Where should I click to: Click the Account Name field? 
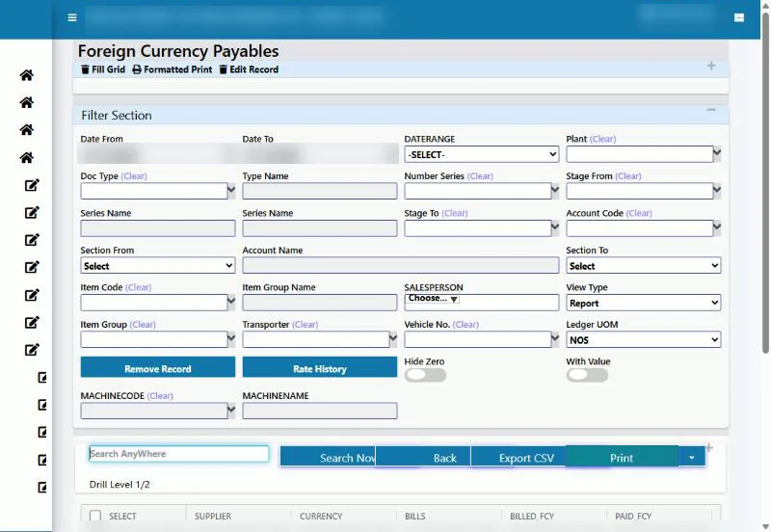pos(401,265)
